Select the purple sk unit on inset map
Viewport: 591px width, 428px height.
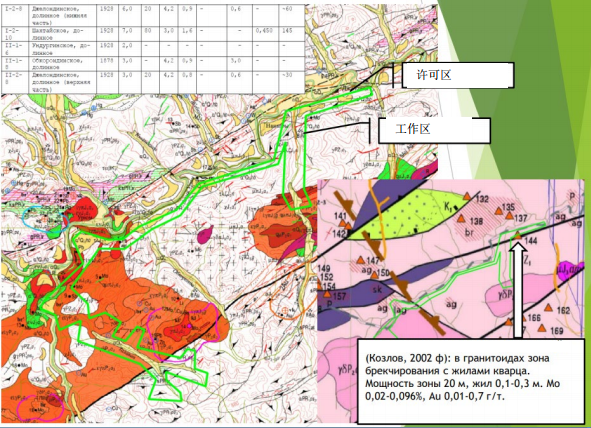tap(377, 289)
